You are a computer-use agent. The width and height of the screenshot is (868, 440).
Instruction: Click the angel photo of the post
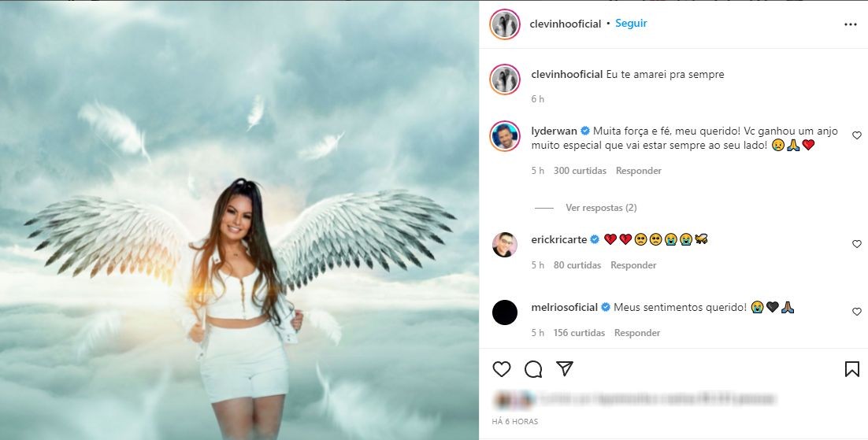tap(239, 220)
